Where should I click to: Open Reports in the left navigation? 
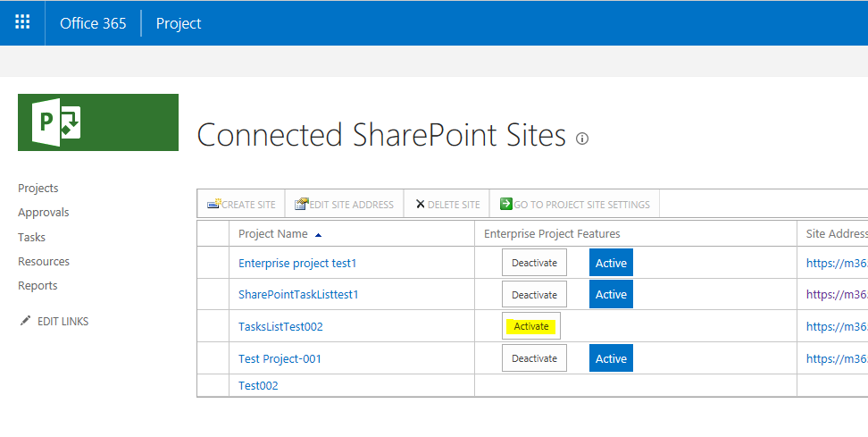coord(38,286)
